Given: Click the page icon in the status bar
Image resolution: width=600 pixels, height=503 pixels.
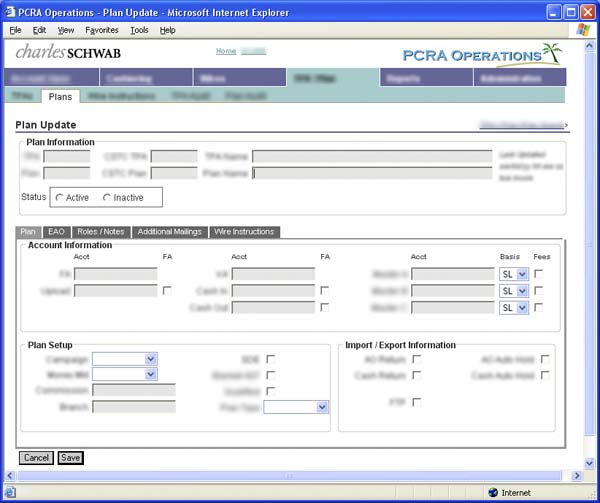Looking at the screenshot, I should 10,492.
